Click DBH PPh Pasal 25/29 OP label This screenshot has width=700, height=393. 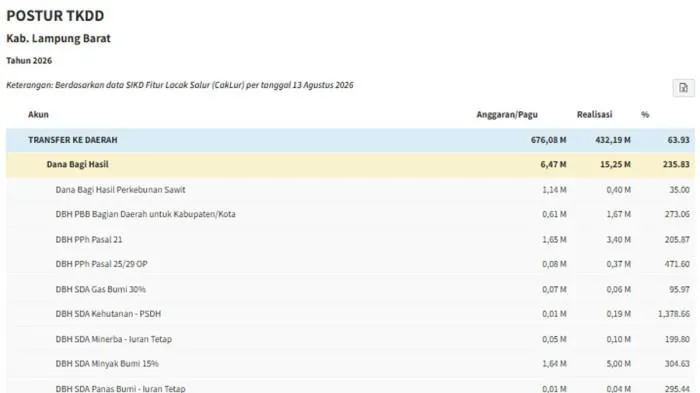click(x=101, y=264)
